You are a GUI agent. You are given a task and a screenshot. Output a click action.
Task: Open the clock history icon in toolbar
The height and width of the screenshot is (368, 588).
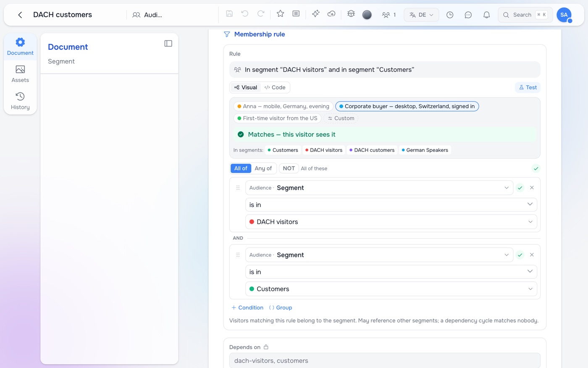(450, 15)
